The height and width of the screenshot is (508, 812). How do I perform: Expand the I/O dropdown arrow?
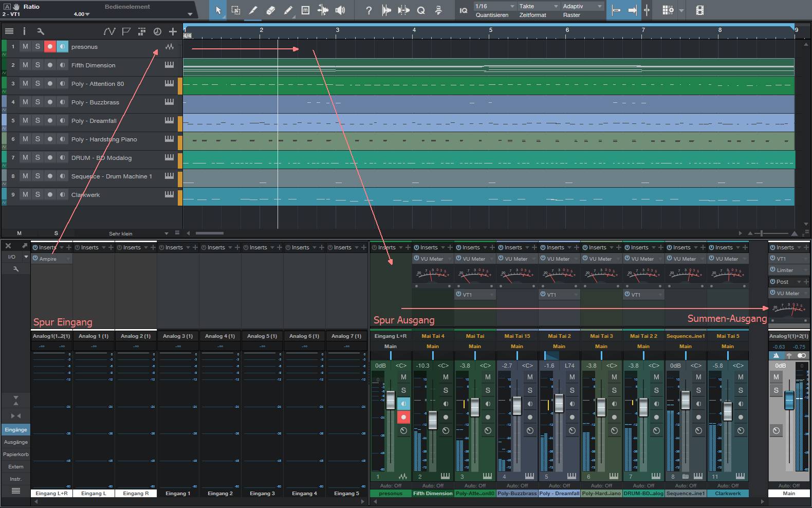[x=26, y=257]
